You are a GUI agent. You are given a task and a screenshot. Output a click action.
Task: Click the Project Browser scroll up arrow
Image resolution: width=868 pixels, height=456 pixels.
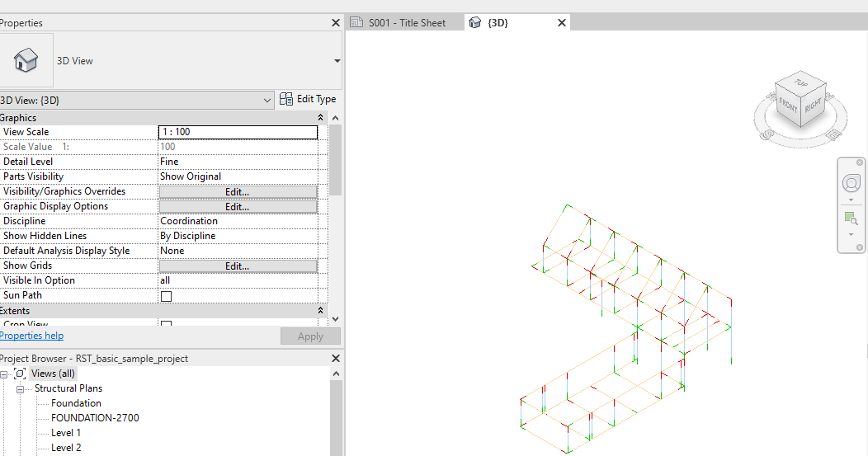[x=336, y=374]
